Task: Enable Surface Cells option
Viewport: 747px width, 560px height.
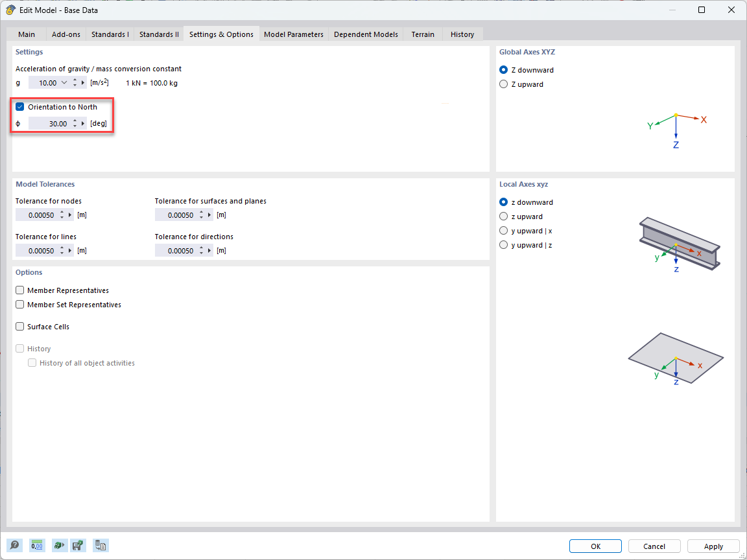Action: pos(19,326)
